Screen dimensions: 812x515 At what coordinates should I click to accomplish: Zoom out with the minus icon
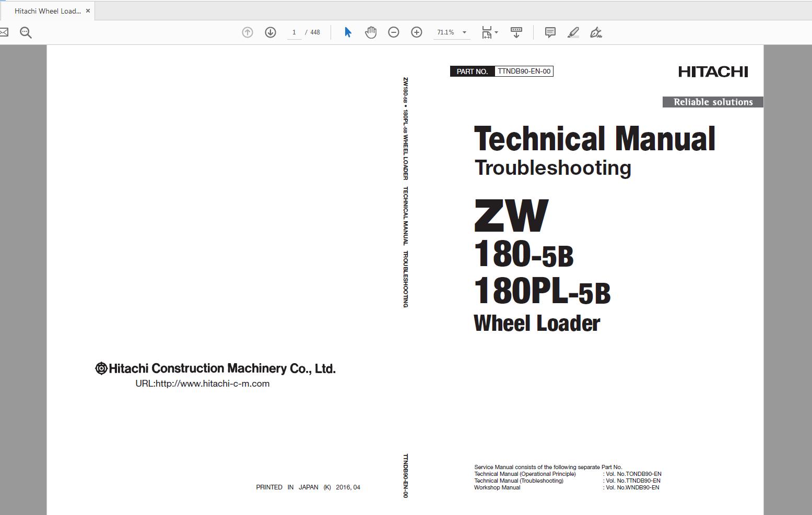pyautogui.click(x=393, y=32)
